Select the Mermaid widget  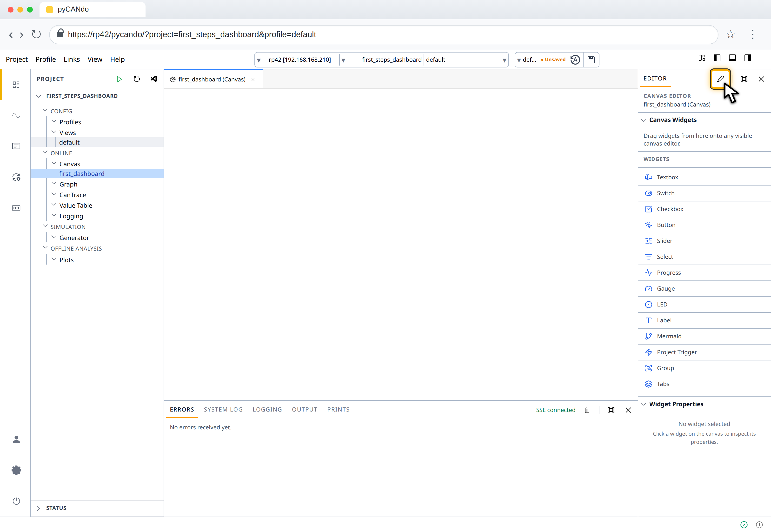coord(704,336)
